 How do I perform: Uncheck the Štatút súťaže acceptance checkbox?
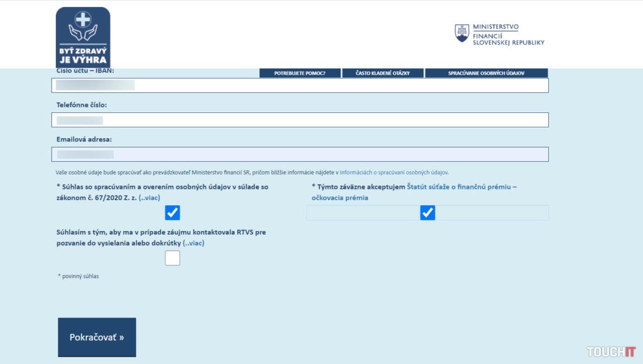tap(428, 213)
